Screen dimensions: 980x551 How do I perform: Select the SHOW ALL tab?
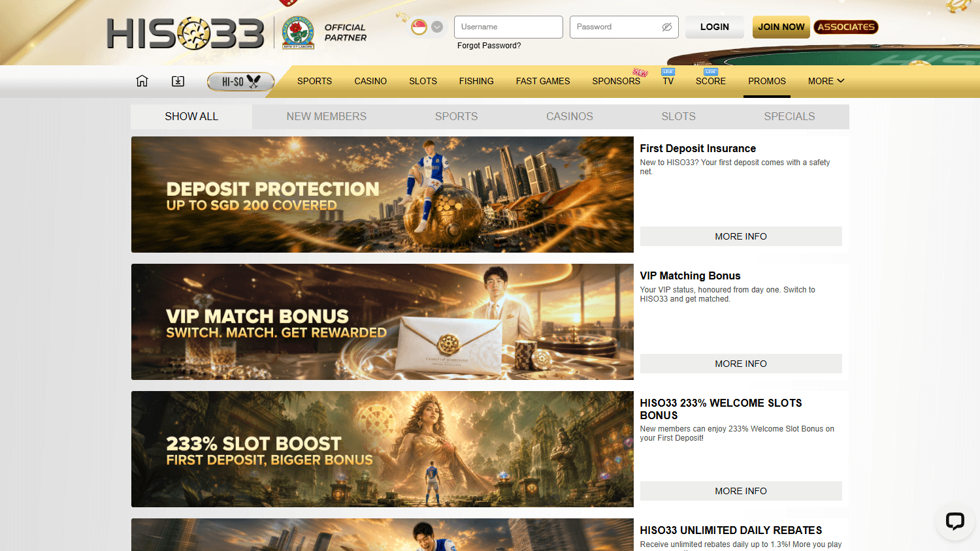191,117
